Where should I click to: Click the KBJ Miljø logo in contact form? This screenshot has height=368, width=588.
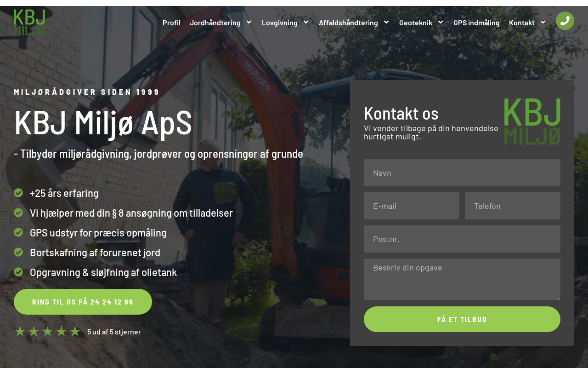coord(532,121)
